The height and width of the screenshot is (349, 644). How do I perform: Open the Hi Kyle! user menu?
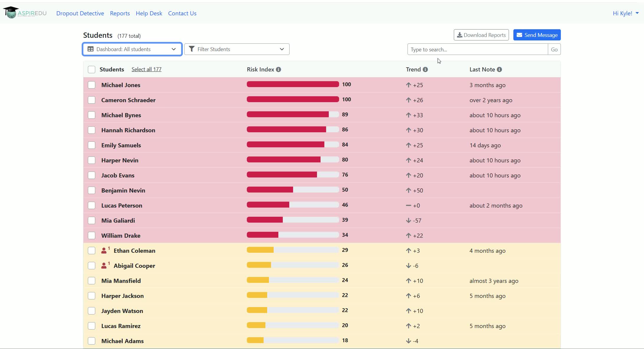(626, 13)
